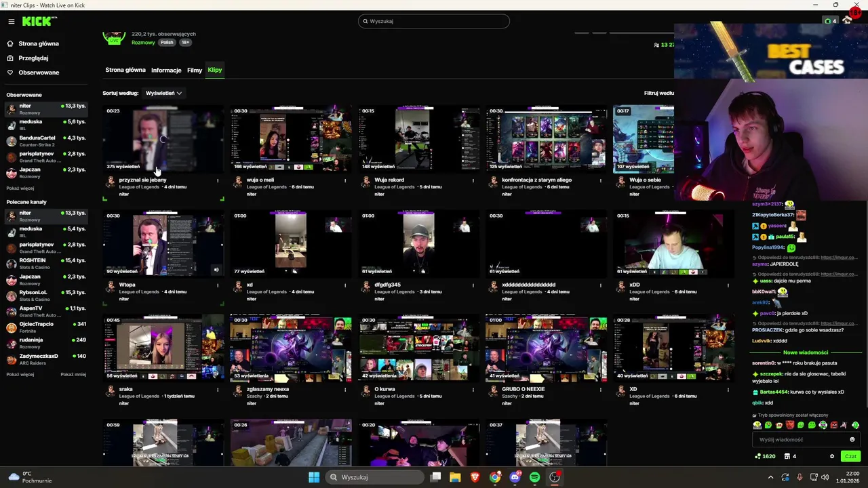
Task: Open BanduraCartel channel in sidebar
Action: pos(46,141)
